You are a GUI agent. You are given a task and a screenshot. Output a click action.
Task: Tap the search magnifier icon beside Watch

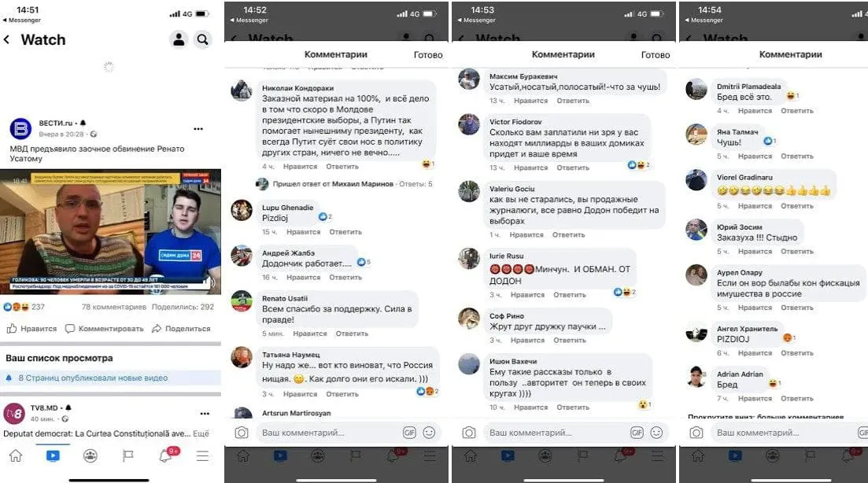coord(202,40)
